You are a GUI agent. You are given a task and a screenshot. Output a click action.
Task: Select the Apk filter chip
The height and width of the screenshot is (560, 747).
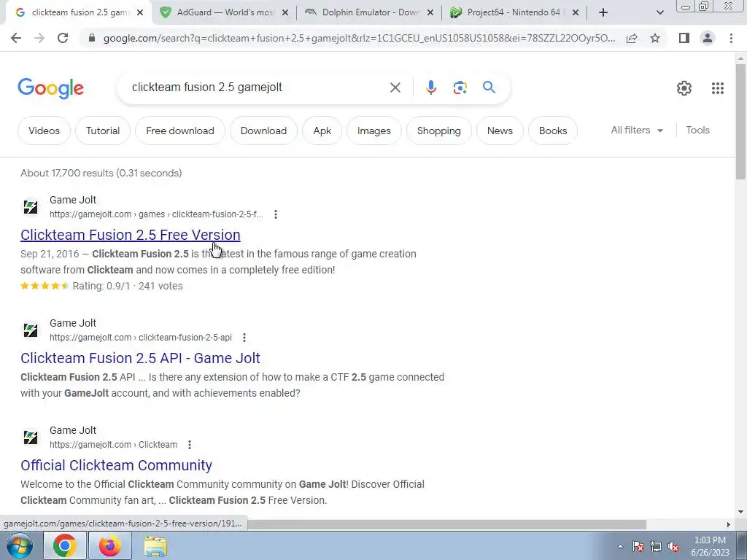coord(322,131)
